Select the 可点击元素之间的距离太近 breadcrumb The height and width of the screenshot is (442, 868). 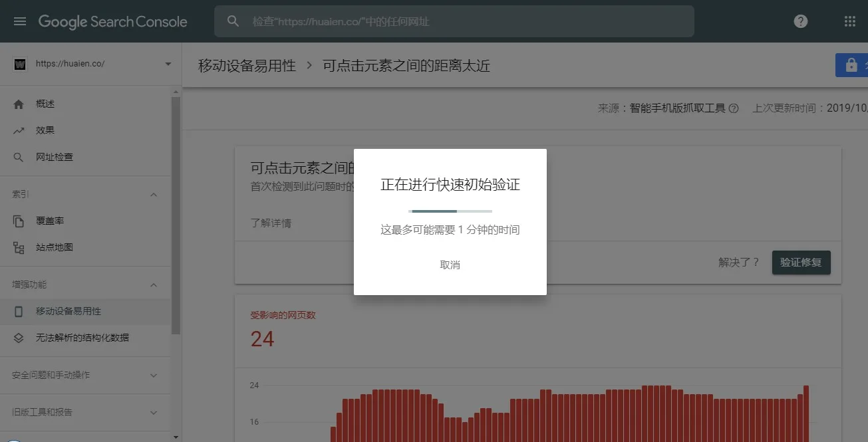406,66
